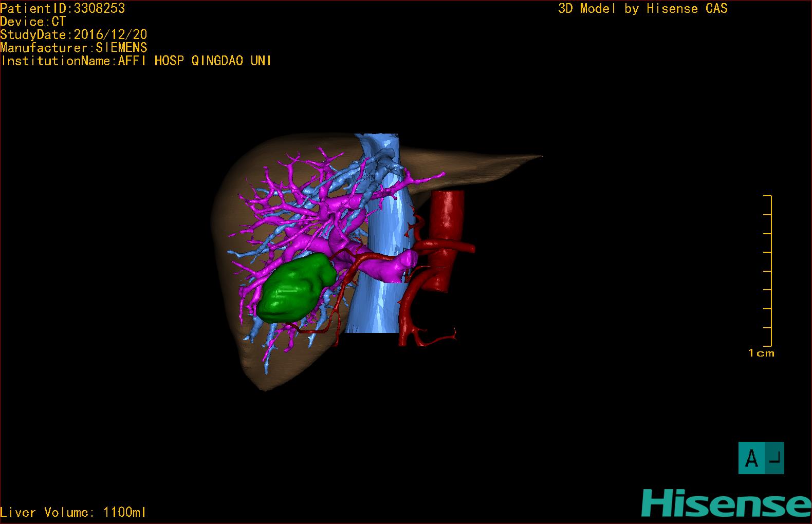Click the 1cm scale ruler label
This screenshot has height=524, width=812.
[x=761, y=353]
